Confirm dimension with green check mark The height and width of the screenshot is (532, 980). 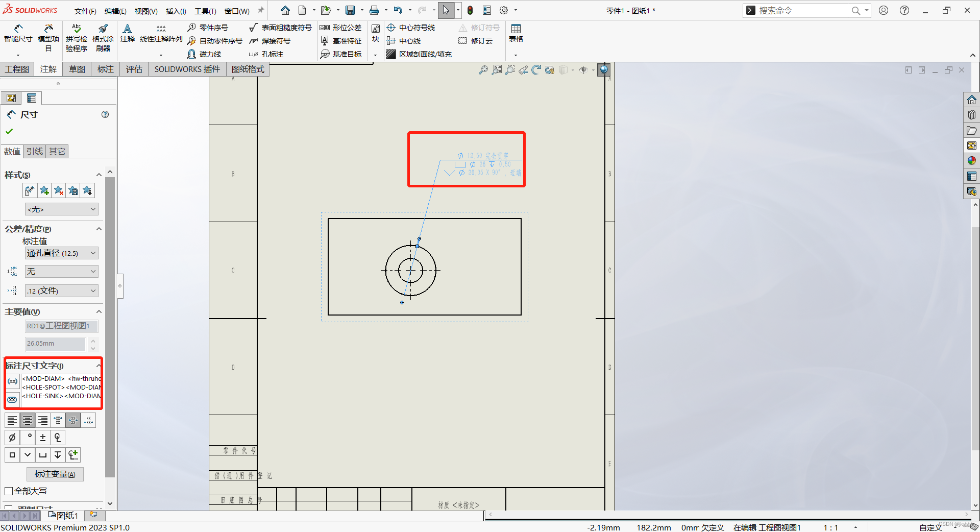point(9,131)
